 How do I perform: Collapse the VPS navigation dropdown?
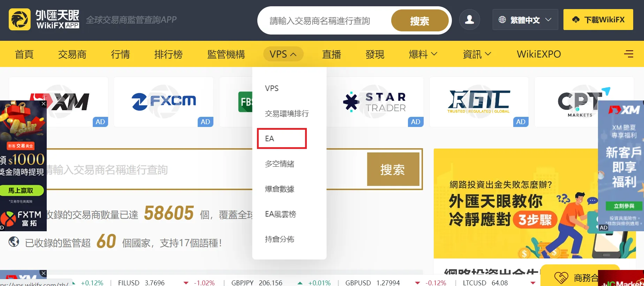283,54
